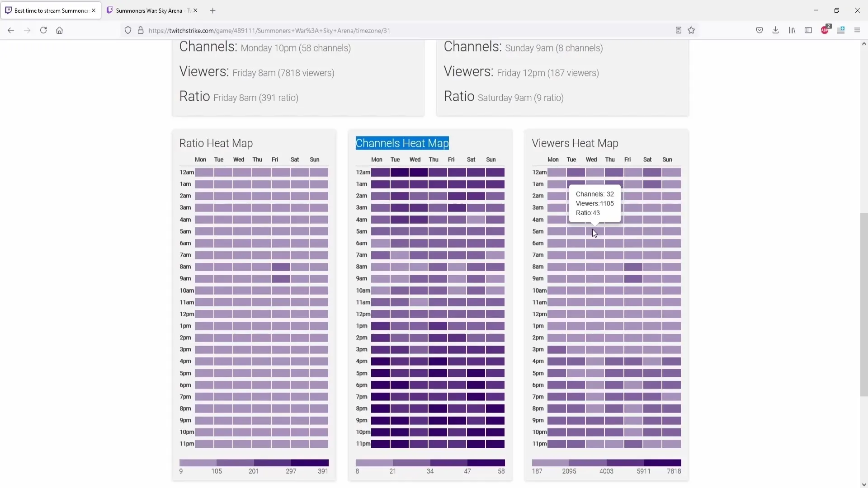The height and width of the screenshot is (488, 868).
Task: Toggle reader view icon in address bar
Action: point(678,30)
